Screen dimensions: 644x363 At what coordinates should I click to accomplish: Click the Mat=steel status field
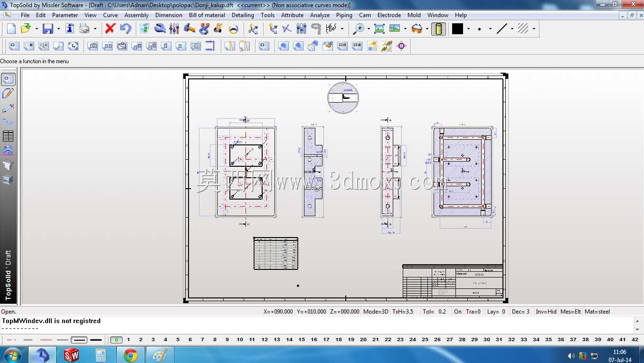(x=597, y=312)
